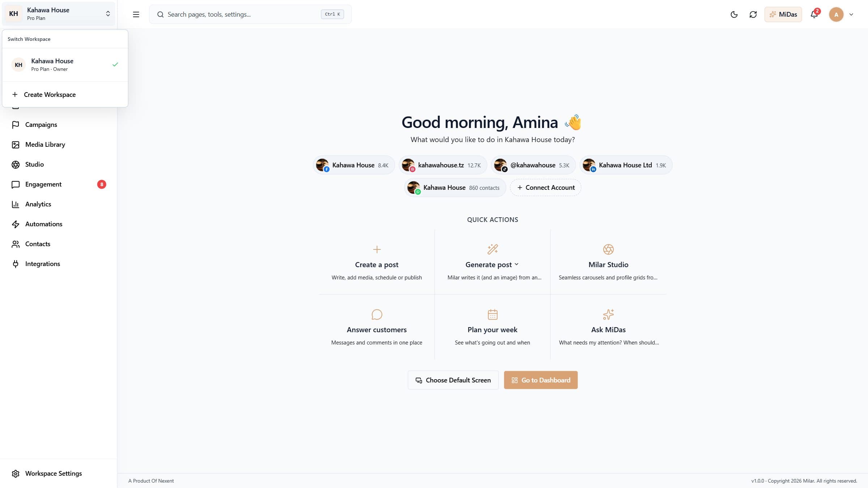Click the Integrations plug icon
The height and width of the screenshot is (488, 868).
click(16, 264)
